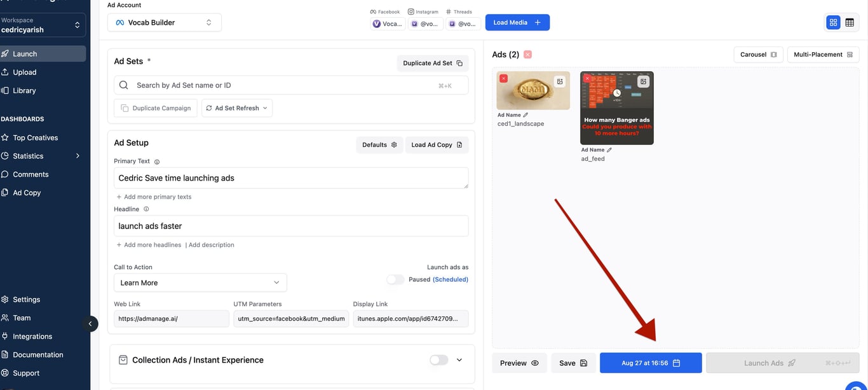Viewport: 868px width, 390px height.
Task: Open the cedricyarish workspace switcher
Action: (43, 25)
